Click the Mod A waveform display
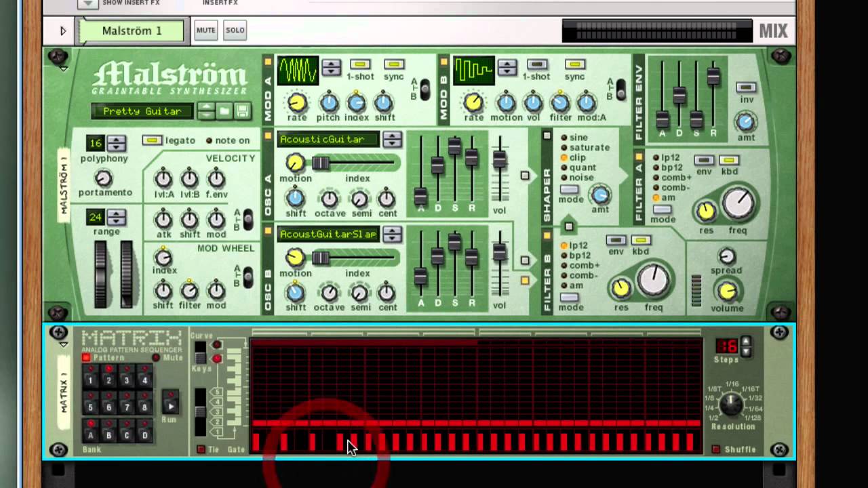The image size is (868, 488). pos(298,70)
